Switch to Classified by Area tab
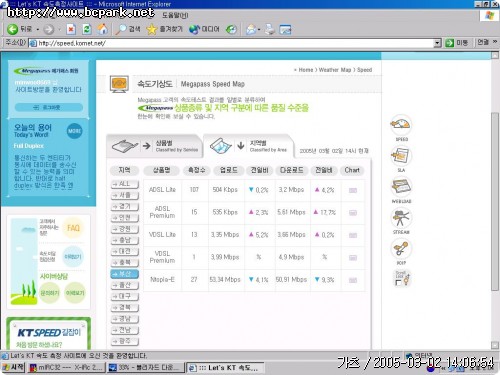 (248, 146)
